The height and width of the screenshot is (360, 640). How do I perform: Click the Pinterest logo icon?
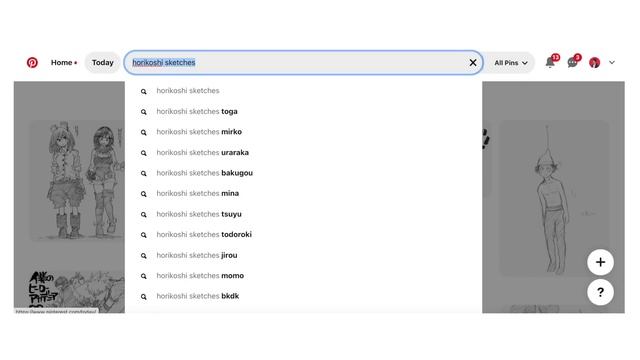[x=32, y=62]
